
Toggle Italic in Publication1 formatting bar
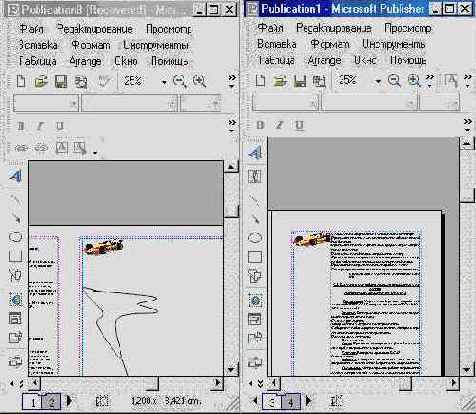[280, 125]
